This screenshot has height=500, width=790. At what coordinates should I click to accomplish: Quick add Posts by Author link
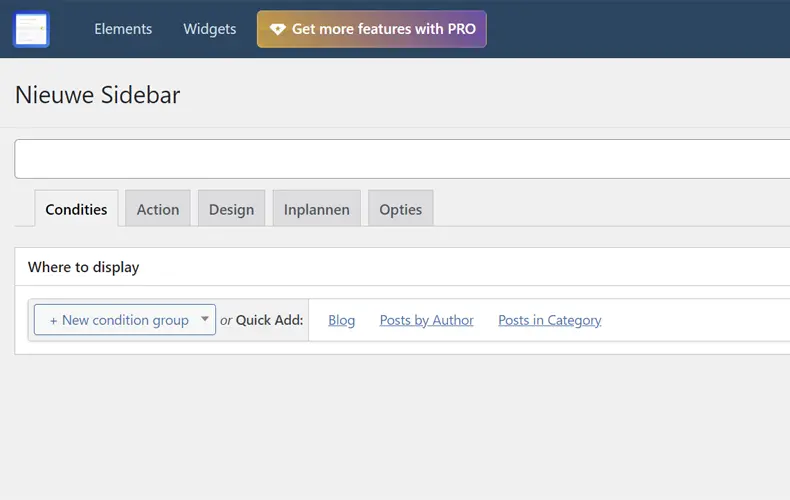click(x=427, y=320)
